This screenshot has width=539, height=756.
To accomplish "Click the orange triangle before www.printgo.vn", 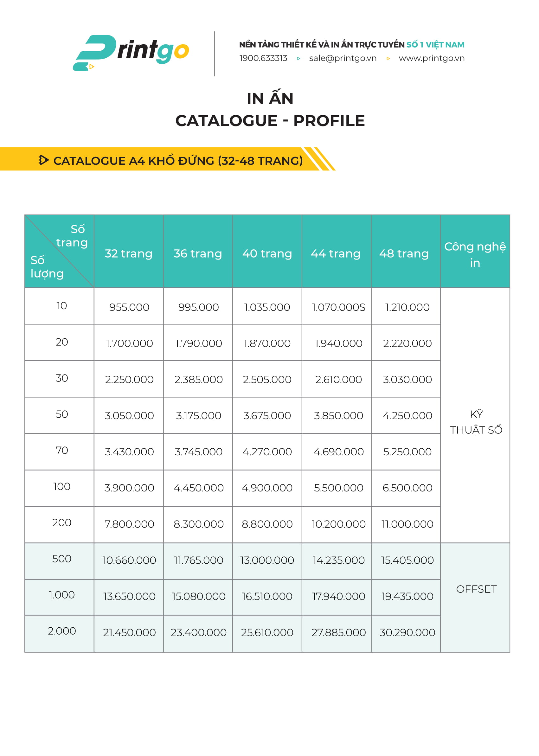I will point(388,59).
